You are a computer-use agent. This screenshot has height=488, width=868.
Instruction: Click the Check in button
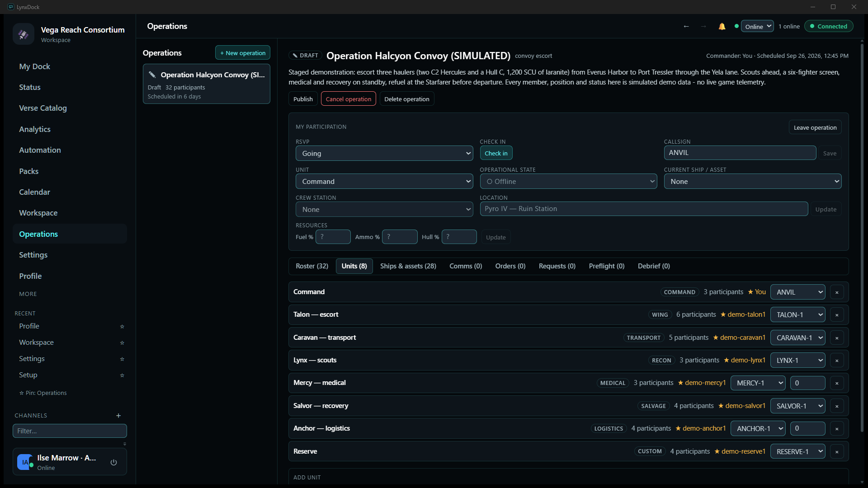click(x=496, y=153)
